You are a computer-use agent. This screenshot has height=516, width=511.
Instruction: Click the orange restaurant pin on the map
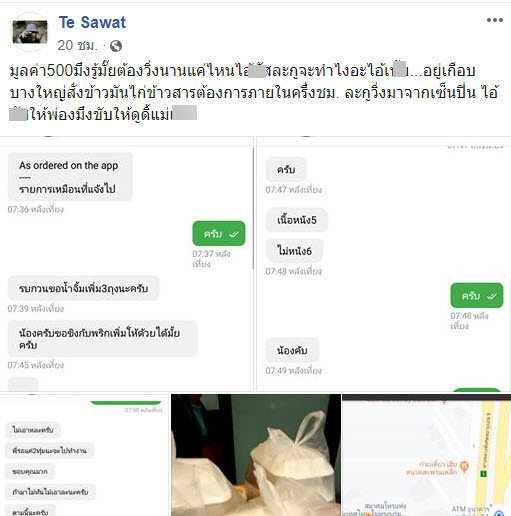pyautogui.click(x=464, y=466)
